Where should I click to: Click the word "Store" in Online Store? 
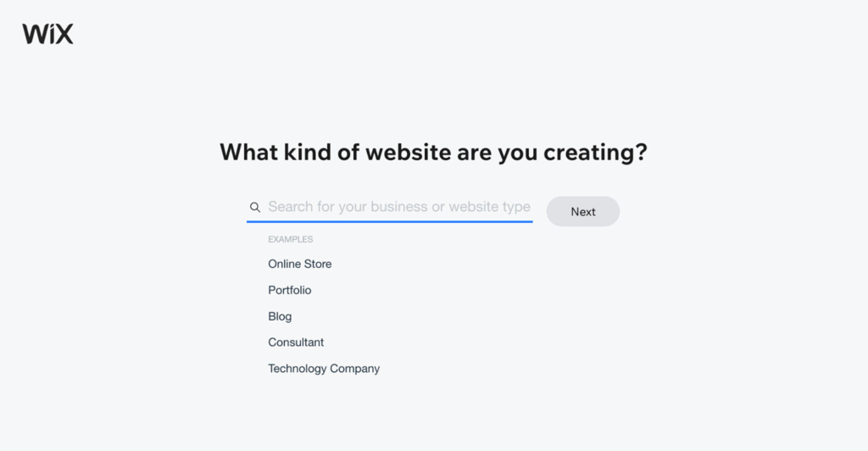coord(317,264)
